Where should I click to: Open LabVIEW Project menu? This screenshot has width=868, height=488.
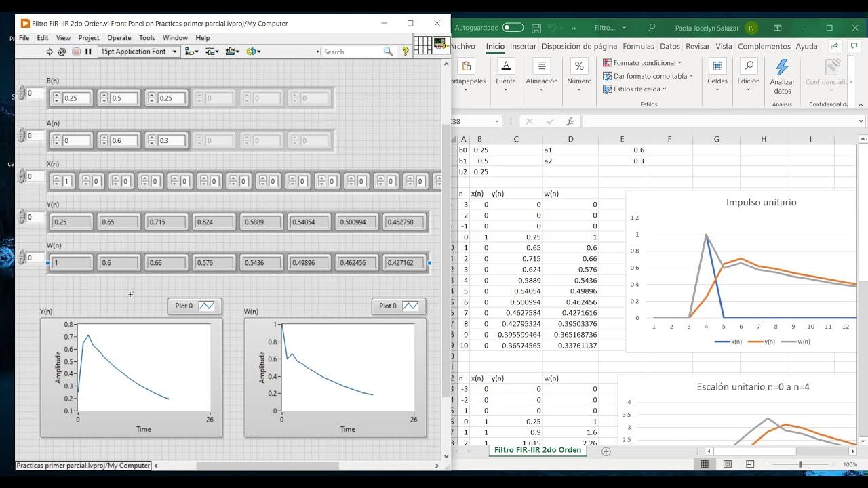[88, 38]
